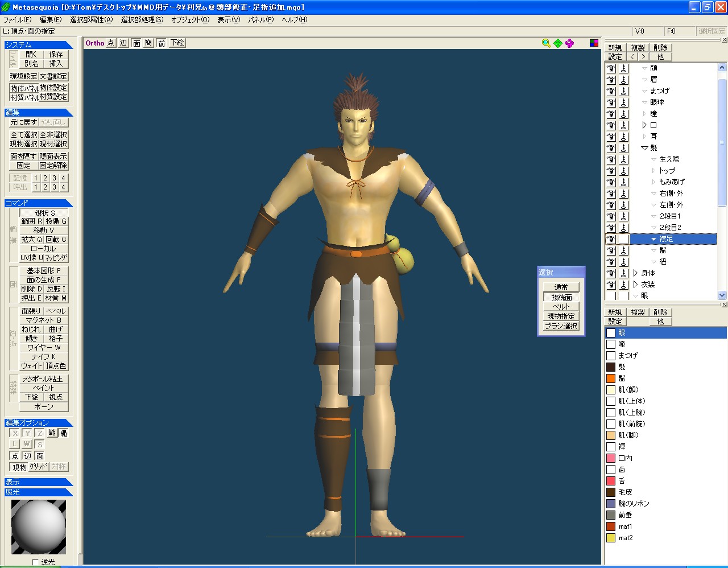Toggle the lock icon for 顔 object
728x568 pixels.
click(624, 68)
